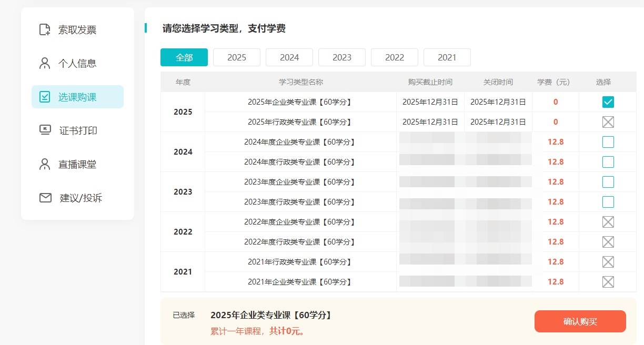
Task: Open 建议/投诉 in the sidebar
Action: click(80, 198)
